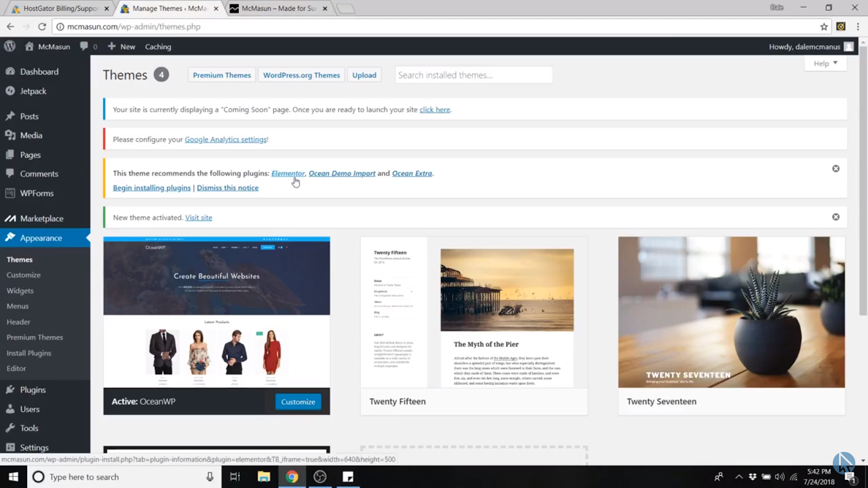Open Menus in the Appearance submenu
Image resolution: width=868 pixels, height=488 pixels.
click(x=17, y=306)
